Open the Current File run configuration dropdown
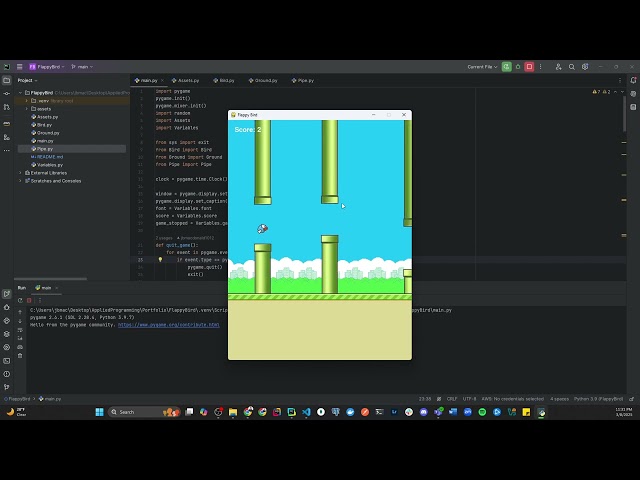This screenshot has width=640, height=480. [482, 67]
